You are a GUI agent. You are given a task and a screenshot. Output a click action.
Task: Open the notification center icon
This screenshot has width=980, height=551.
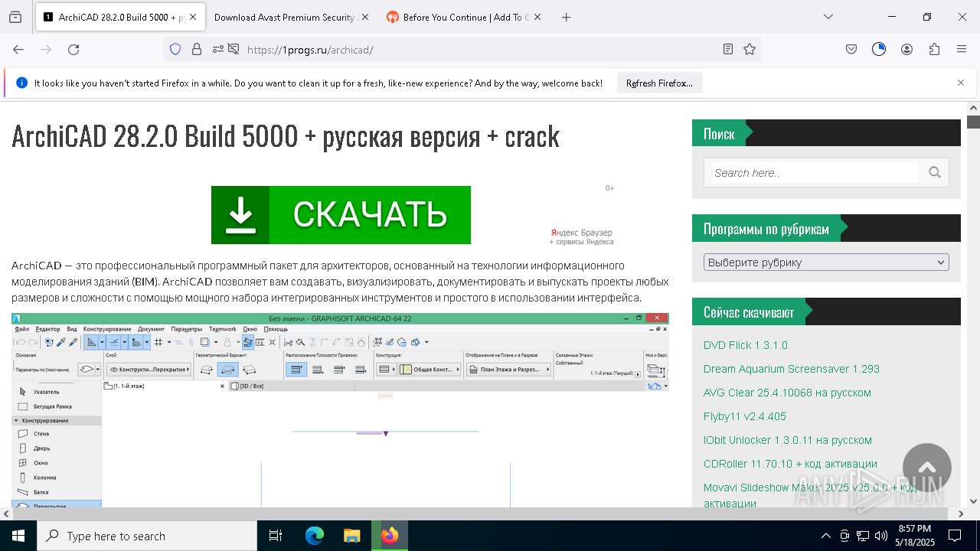955,536
